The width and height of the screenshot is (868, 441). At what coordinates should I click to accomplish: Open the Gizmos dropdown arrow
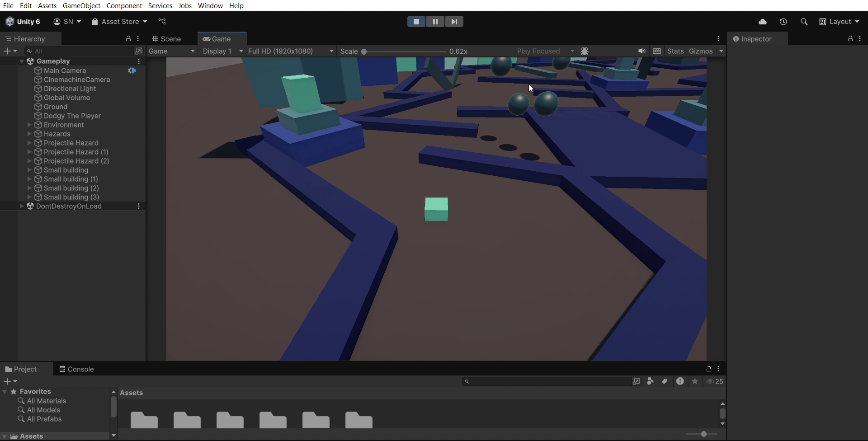[721, 51]
